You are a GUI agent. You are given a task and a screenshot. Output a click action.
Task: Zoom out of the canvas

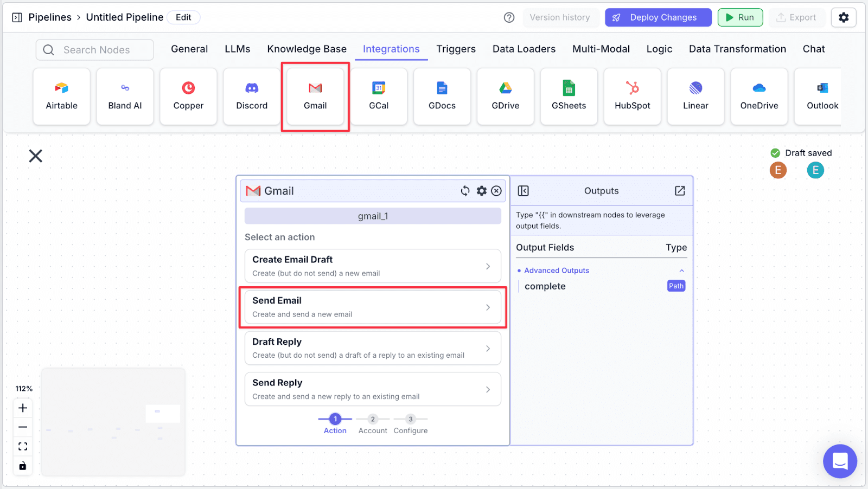23,427
